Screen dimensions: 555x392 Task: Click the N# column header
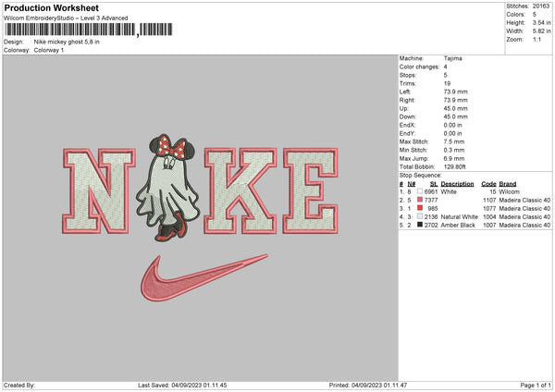coord(412,184)
